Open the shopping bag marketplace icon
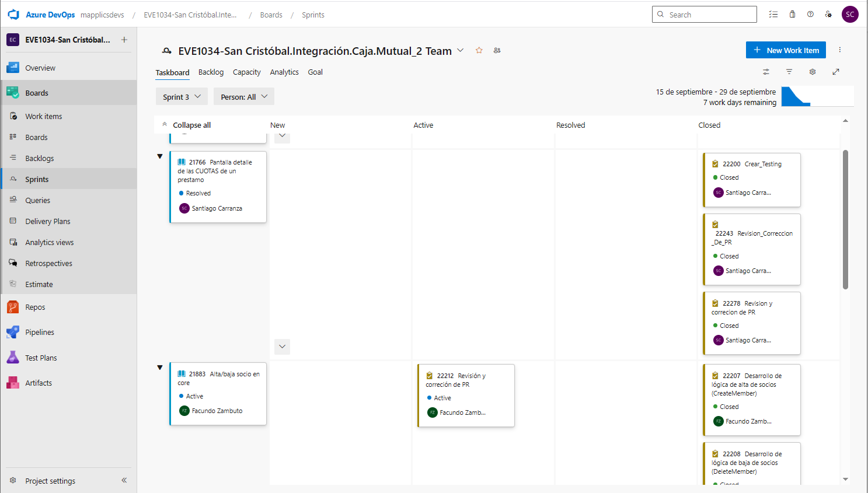Screen dimensions: 868x493 pos(792,15)
